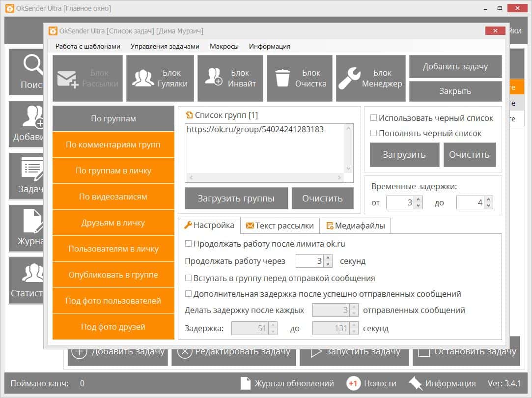
Task: Toggle Дополнительная задержка после успешно отправленных сообщений
Action: [188, 294]
